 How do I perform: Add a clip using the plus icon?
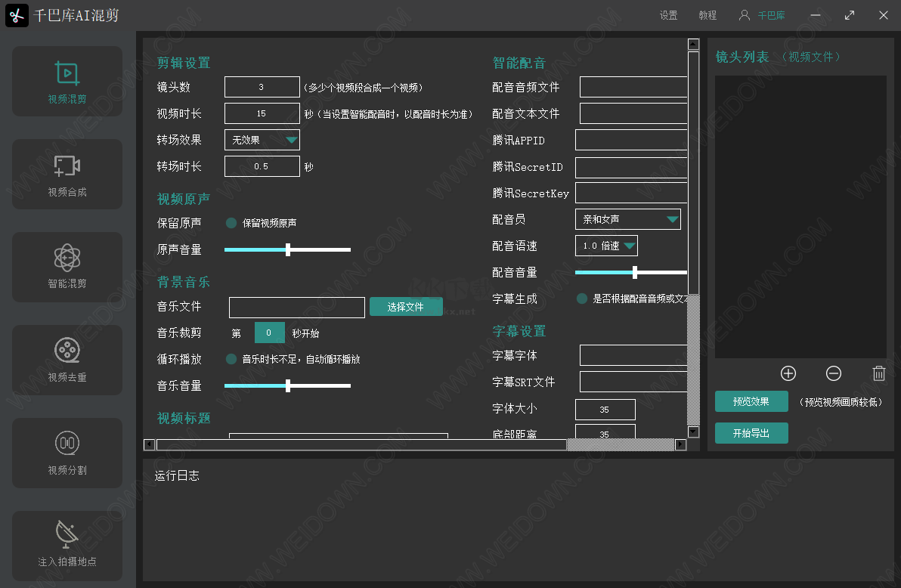(x=788, y=373)
